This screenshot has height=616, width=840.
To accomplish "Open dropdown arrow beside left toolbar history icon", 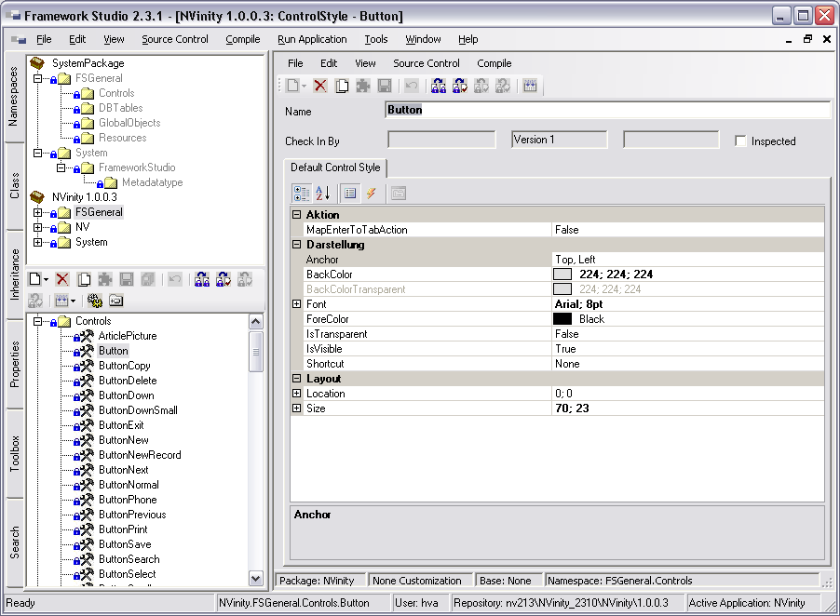I will tap(73, 301).
